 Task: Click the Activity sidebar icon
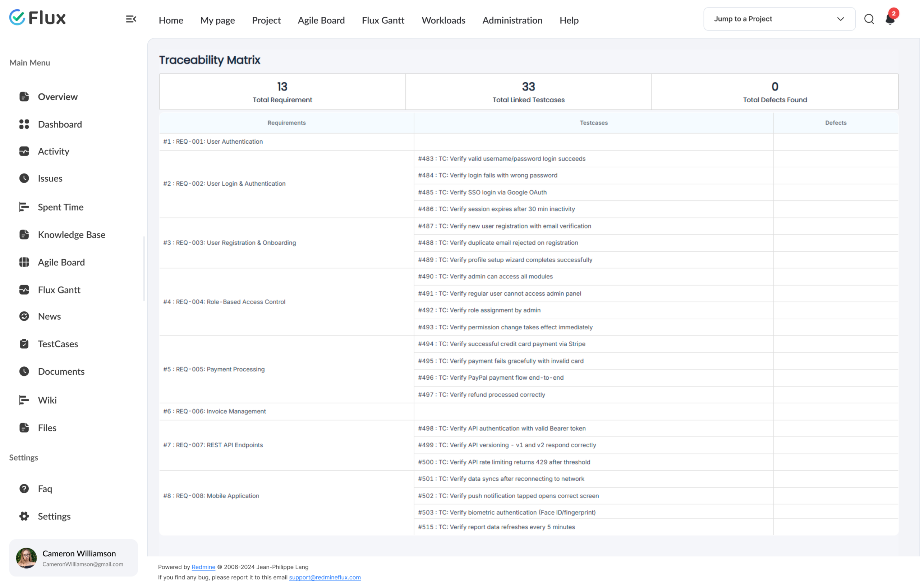24,151
